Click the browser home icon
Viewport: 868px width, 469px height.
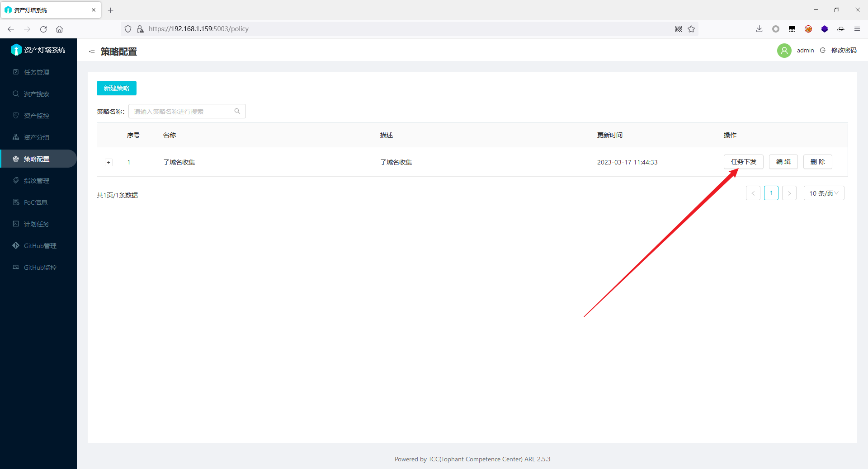click(x=59, y=29)
